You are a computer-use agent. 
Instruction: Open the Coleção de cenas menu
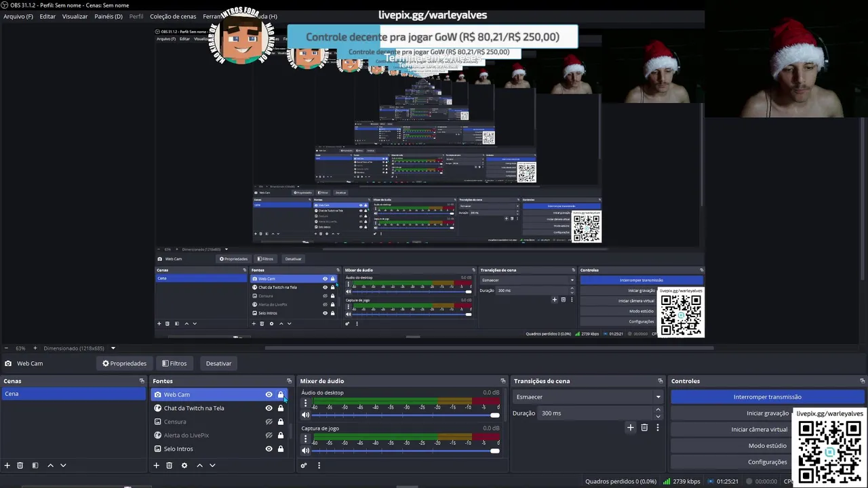(173, 16)
